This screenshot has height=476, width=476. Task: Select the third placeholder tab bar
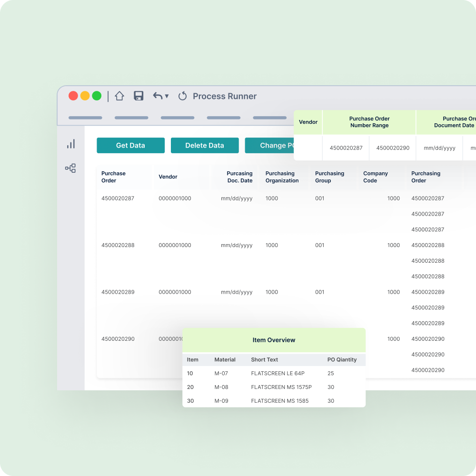[x=178, y=118]
